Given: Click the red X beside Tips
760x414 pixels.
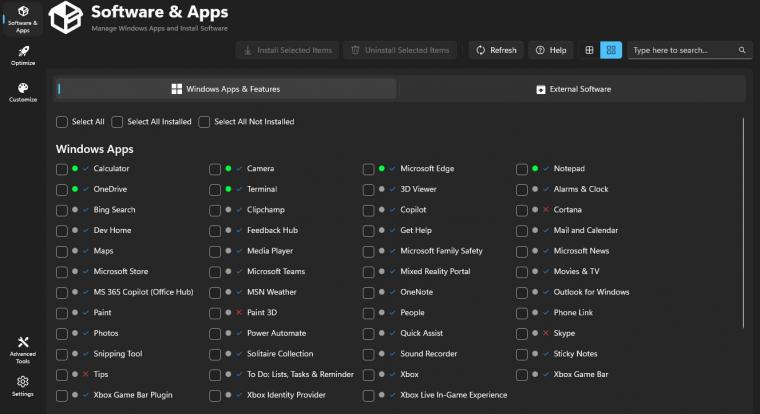Looking at the screenshot, I should coord(86,374).
